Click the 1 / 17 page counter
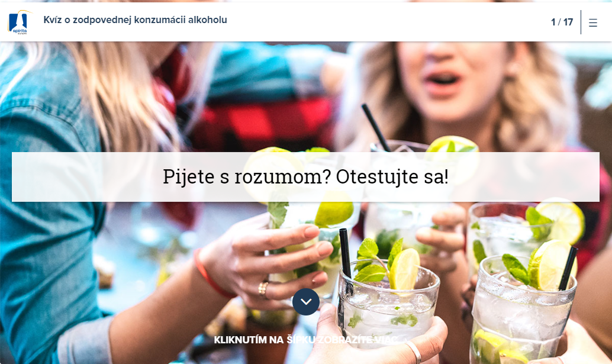 562,22
